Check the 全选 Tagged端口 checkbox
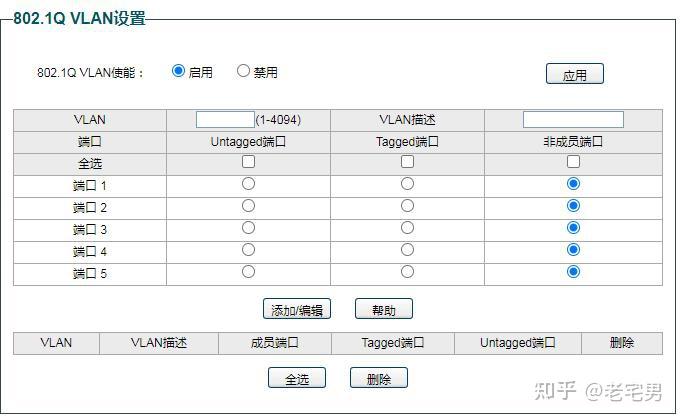This screenshot has height=419, width=680. [x=407, y=162]
